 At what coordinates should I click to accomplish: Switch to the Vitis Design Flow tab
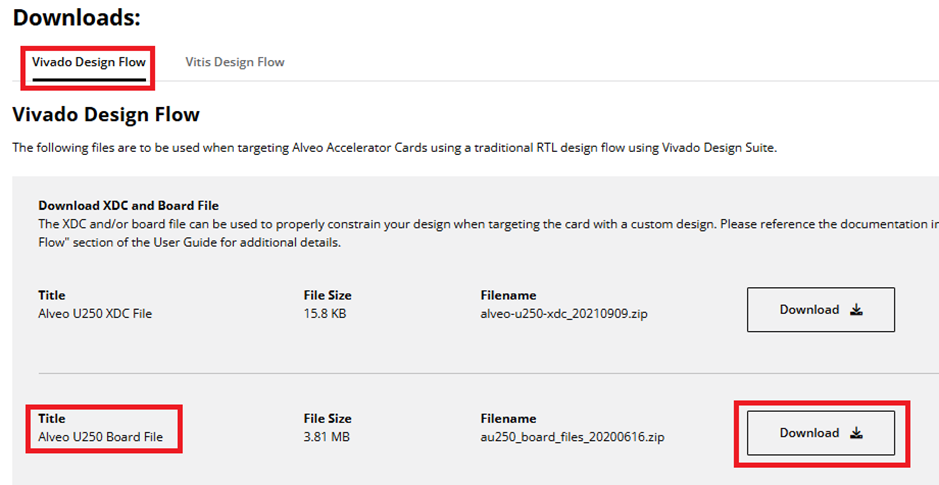(x=235, y=62)
